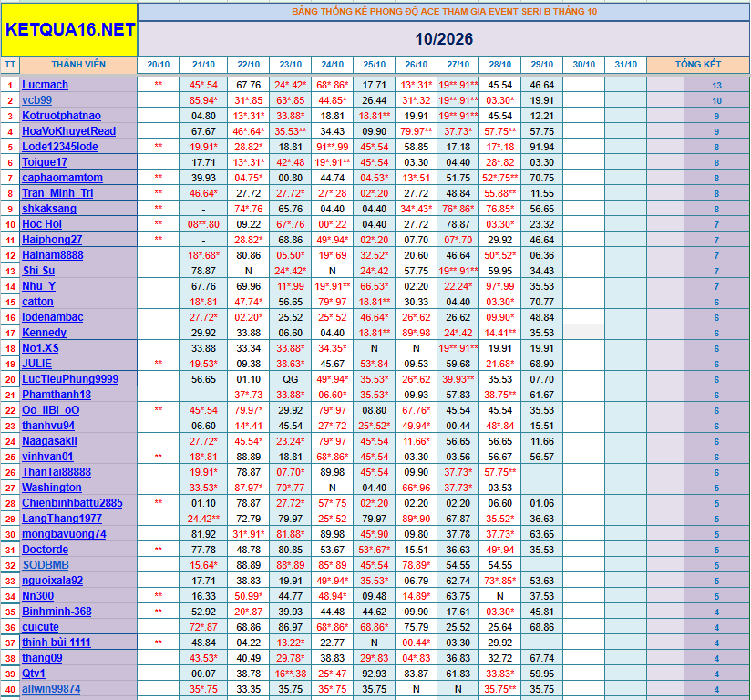Select the QG cell in LucTieuPhung9999's row

point(290,379)
